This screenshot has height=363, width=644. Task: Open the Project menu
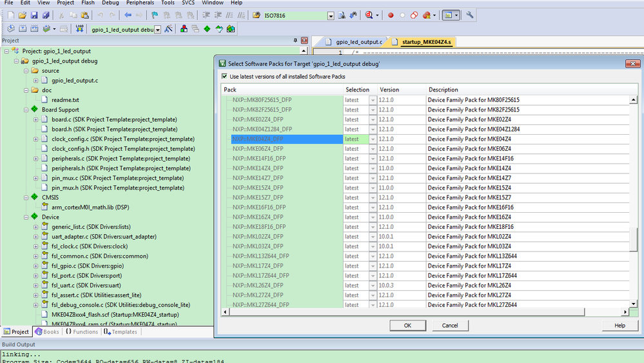(65, 3)
